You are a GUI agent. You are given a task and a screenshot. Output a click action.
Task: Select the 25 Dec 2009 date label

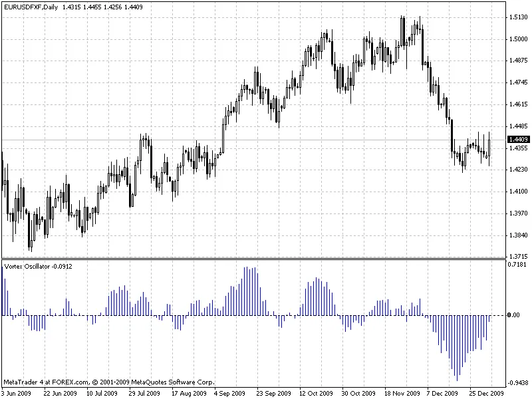487,393
